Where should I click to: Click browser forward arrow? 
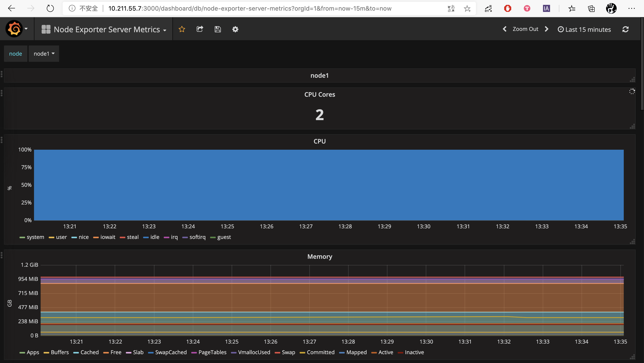point(31,9)
